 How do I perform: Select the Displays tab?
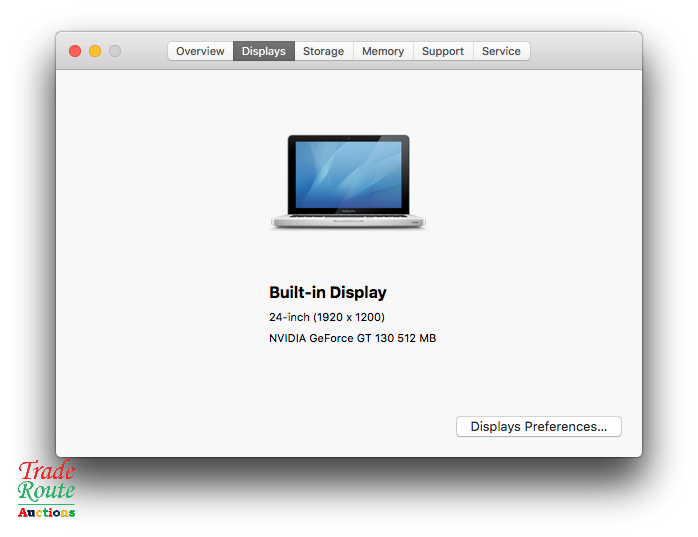[264, 51]
